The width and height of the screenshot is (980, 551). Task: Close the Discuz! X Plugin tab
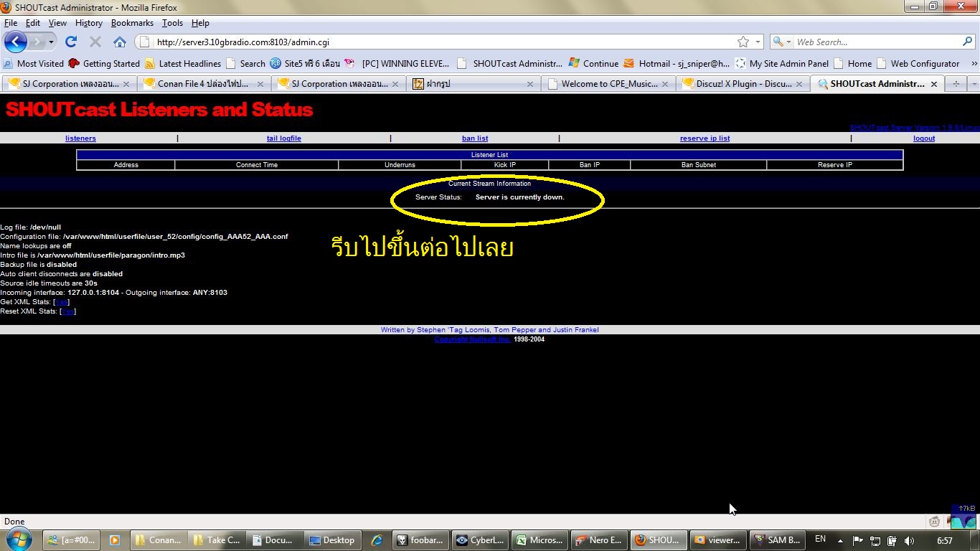799,84
